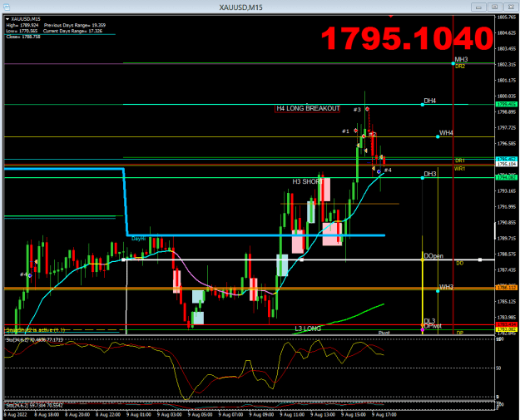Select the DH4 text label
This screenshot has height=420, width=520.
pos(430,101)
